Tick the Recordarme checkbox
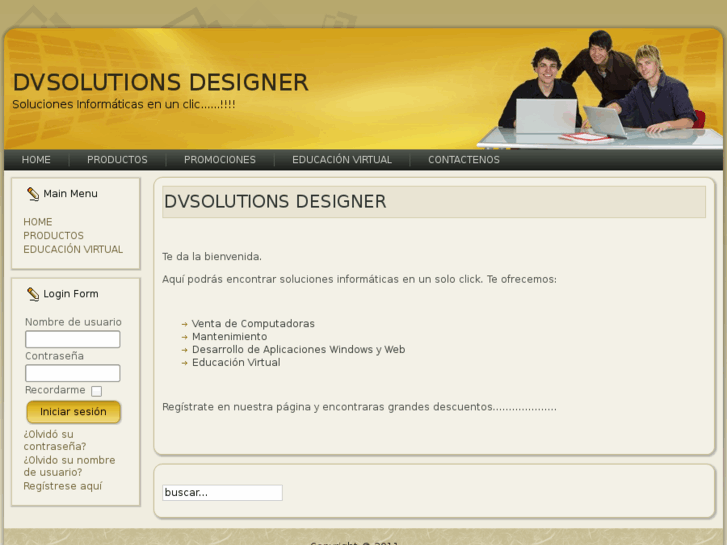The image size is (727, 545). point(96,391)
